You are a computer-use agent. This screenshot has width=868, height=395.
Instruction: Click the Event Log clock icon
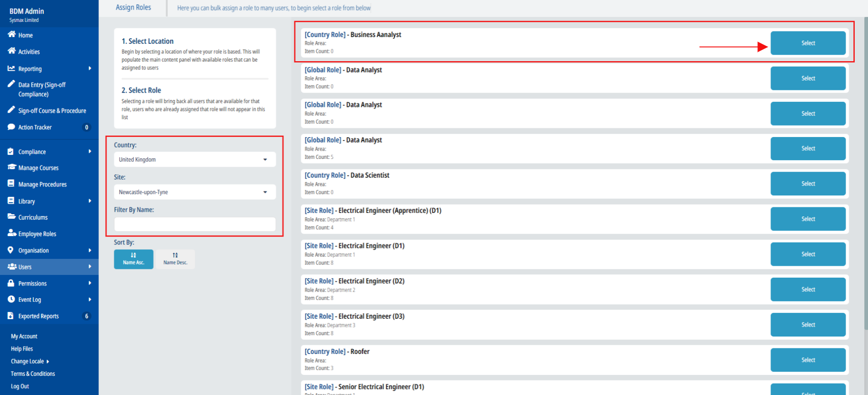(11, 299)
